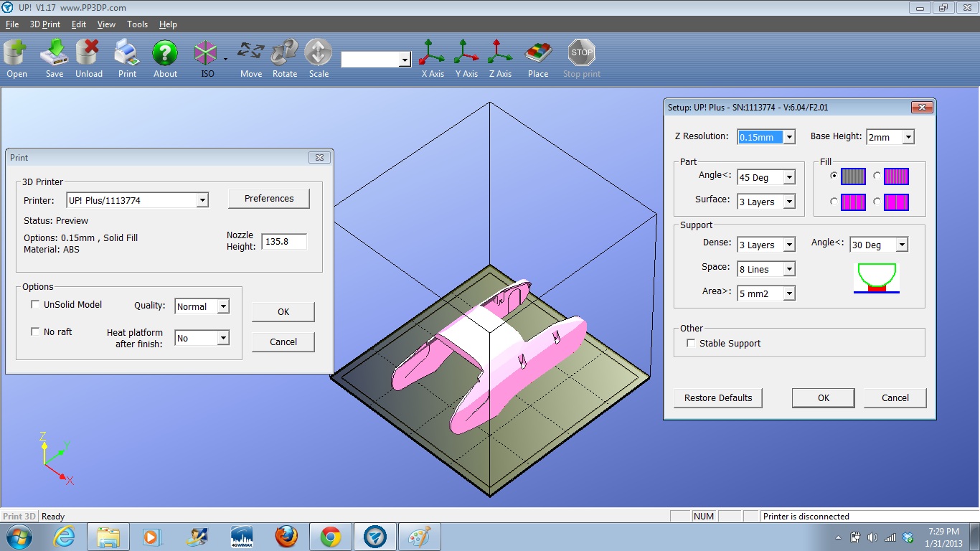Open a model with the Open icon
The width and height of the screenshot is (980, 551).
[16, 53]
